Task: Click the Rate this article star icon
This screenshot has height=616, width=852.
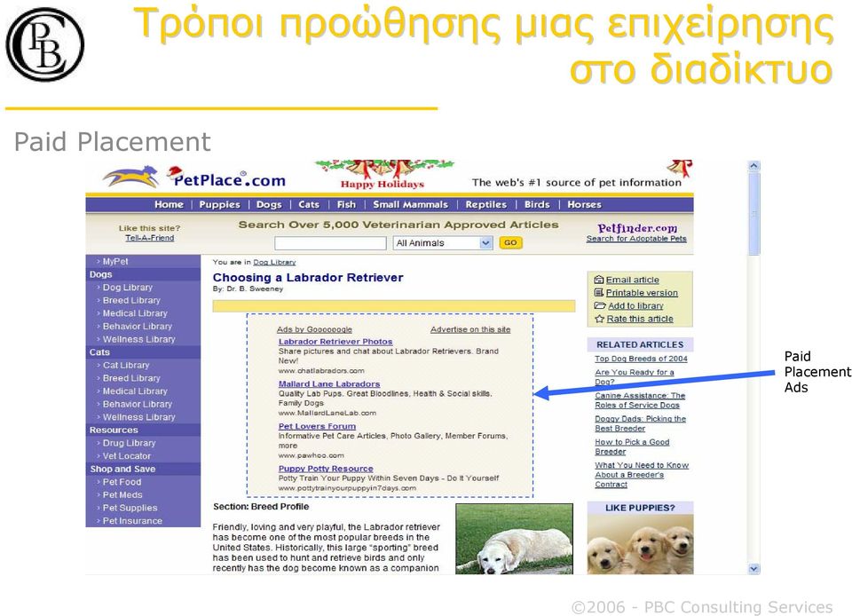Action: [x=599, y=319]
